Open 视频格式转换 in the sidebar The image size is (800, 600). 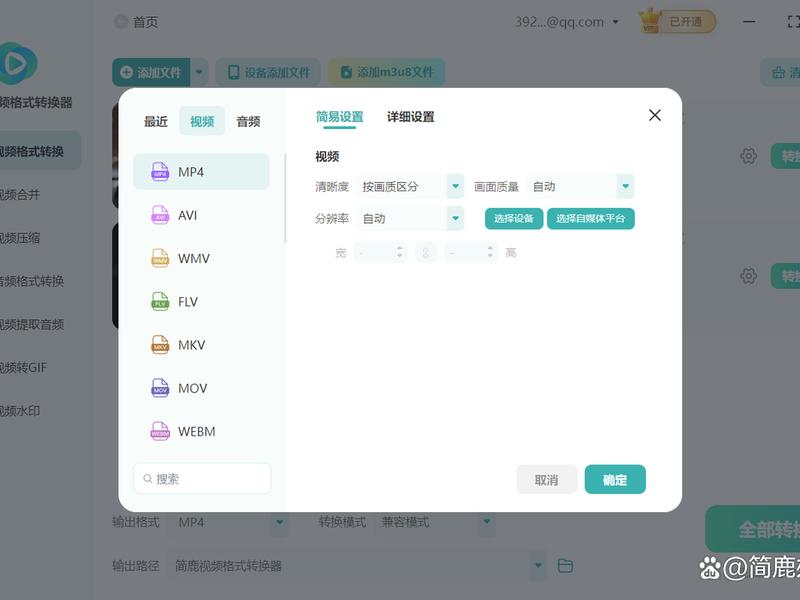[x=40, y=151]
